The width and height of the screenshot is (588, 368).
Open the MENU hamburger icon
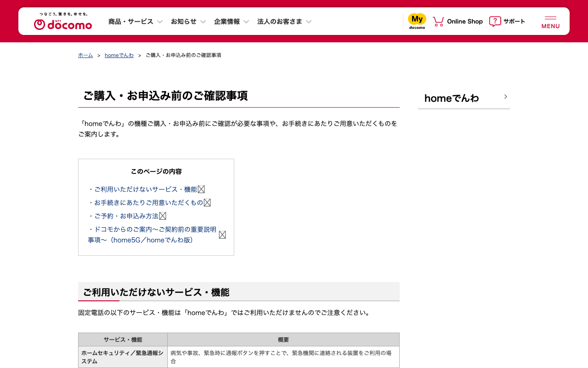tap(550, 22)
